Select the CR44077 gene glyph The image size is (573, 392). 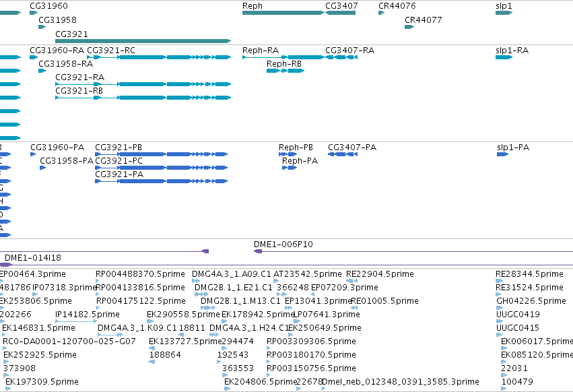pos(409,27)
